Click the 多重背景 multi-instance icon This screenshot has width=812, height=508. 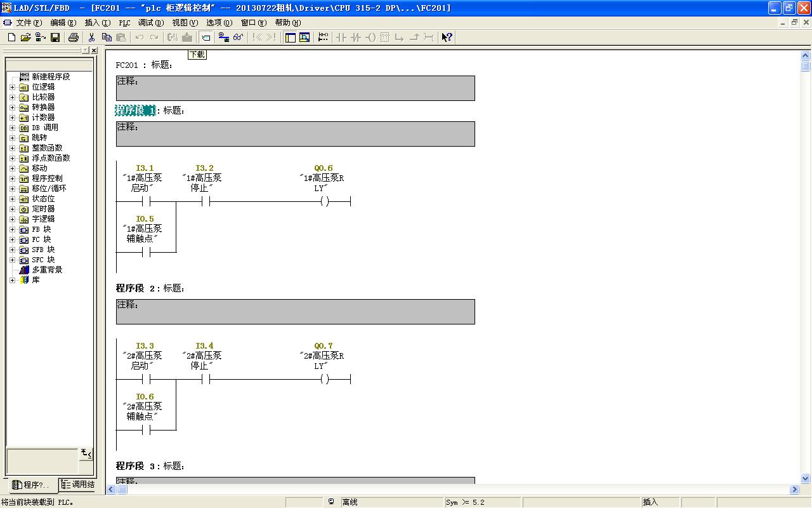coord(24,270)
